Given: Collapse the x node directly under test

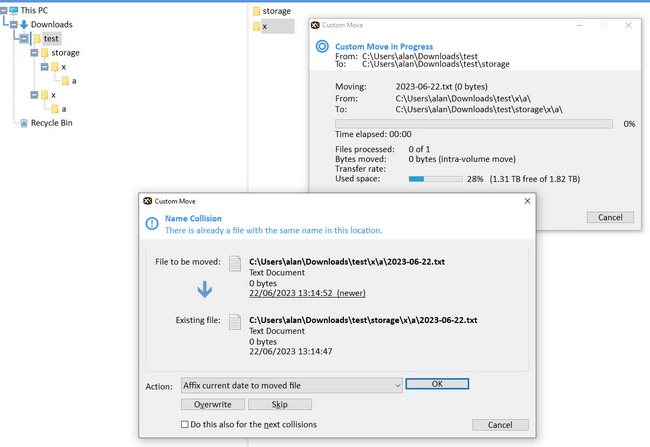Looking at the screenshot, I should point(34,95).
